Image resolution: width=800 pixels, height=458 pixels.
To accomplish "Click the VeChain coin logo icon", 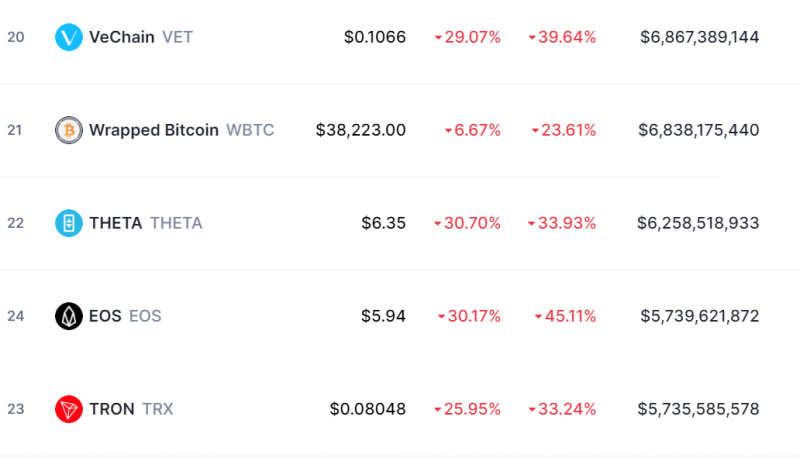I will tap(69, 38).
